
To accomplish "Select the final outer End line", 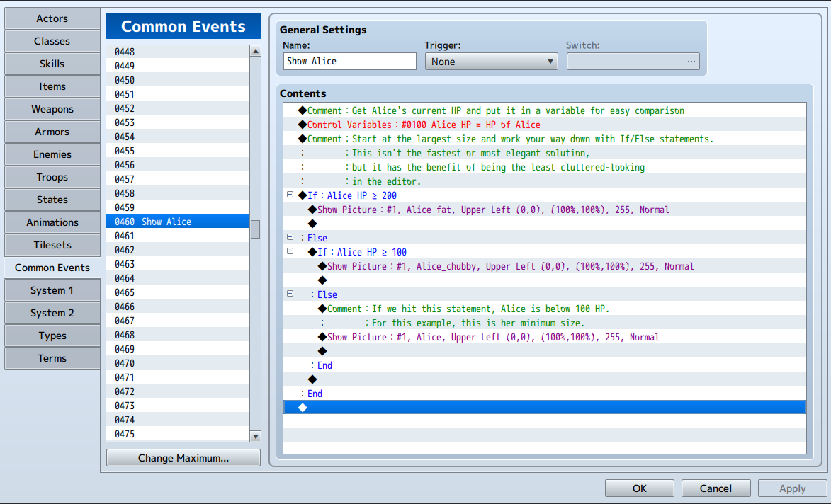I will [545, 394].
